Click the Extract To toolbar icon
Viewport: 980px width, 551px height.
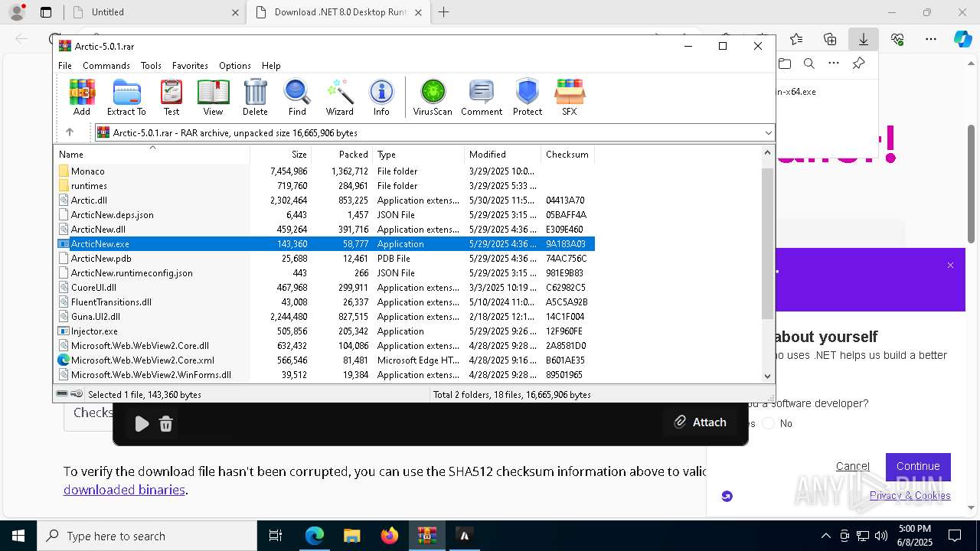(x=126, y=97)
